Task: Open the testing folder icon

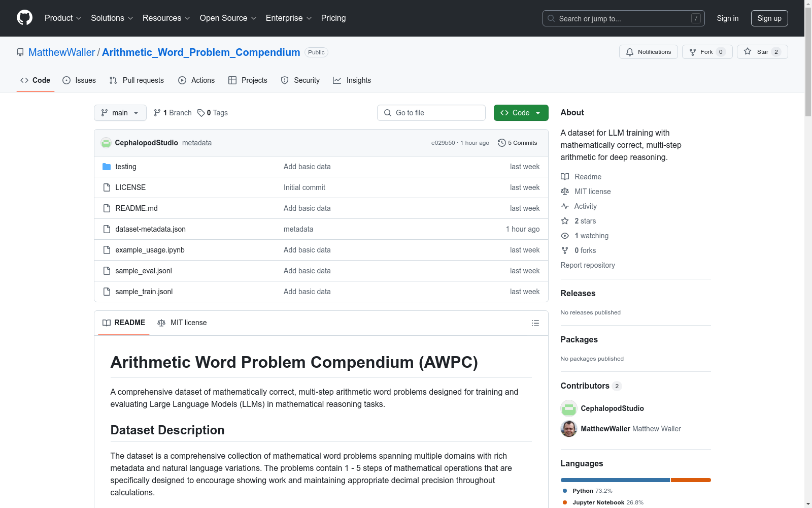Action: (107, 167)
